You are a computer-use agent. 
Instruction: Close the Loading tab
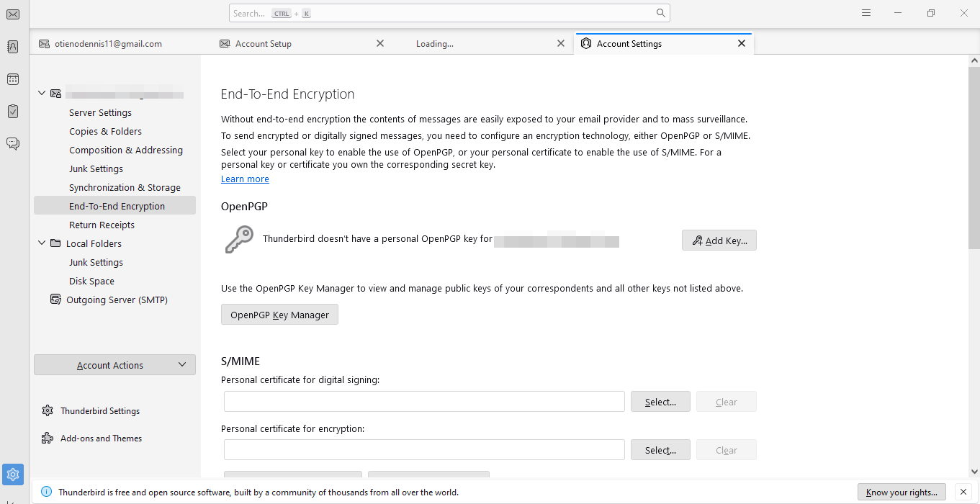561,43
